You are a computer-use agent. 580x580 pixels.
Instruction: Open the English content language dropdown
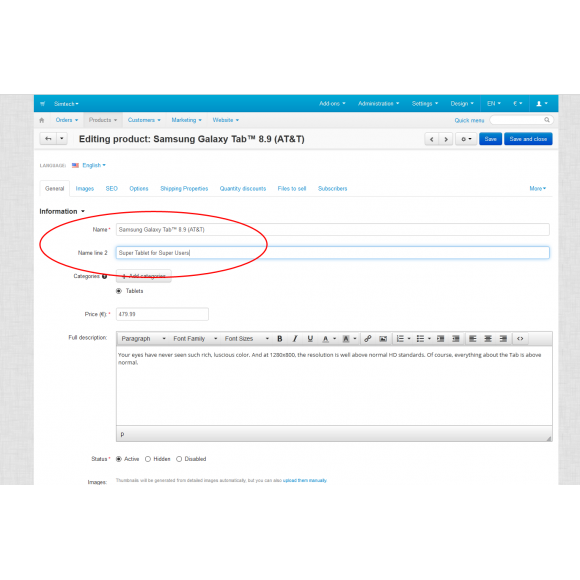pyautogui.click(x=94, y=165)
